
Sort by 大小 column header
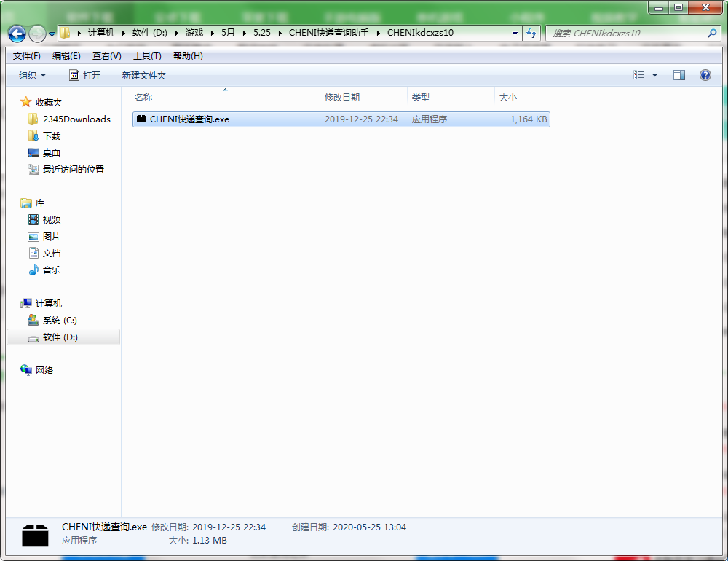coord(523,97)
